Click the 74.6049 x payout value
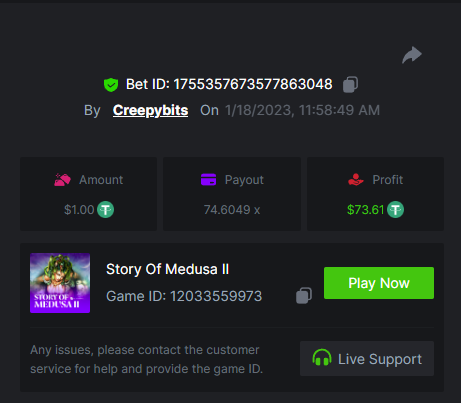The height and width of the screenshot is (403, 461). 232,210
